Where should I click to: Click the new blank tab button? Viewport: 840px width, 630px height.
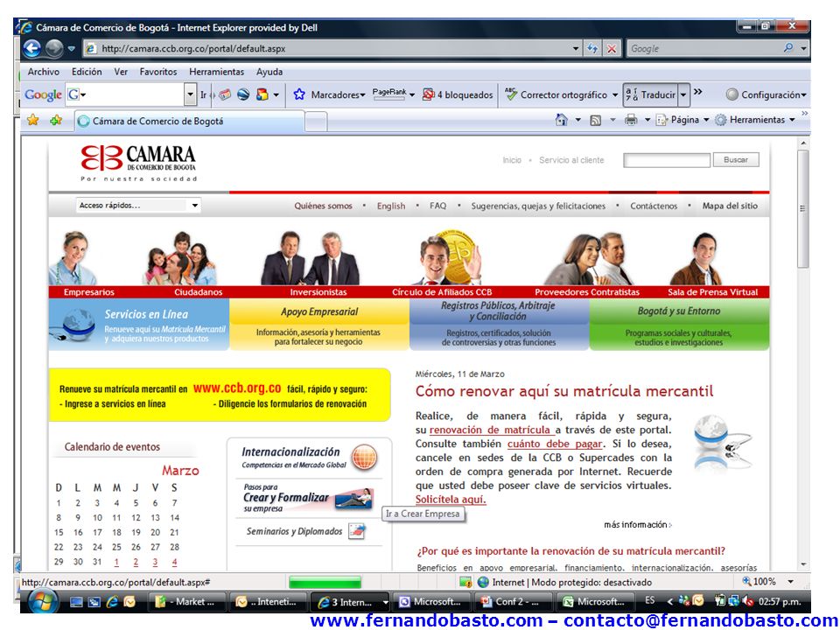(x=316, y=122)
